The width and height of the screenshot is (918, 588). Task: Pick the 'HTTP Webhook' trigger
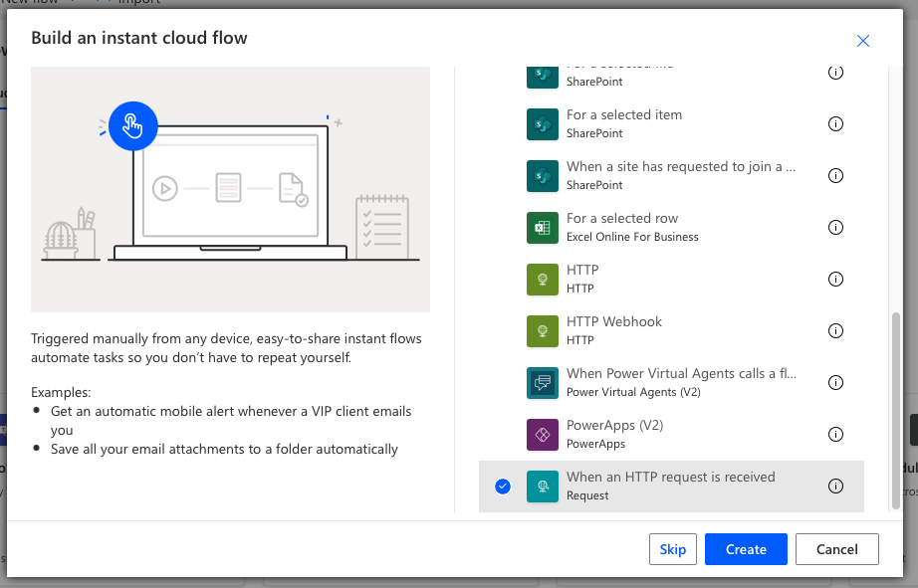(614, 321)
